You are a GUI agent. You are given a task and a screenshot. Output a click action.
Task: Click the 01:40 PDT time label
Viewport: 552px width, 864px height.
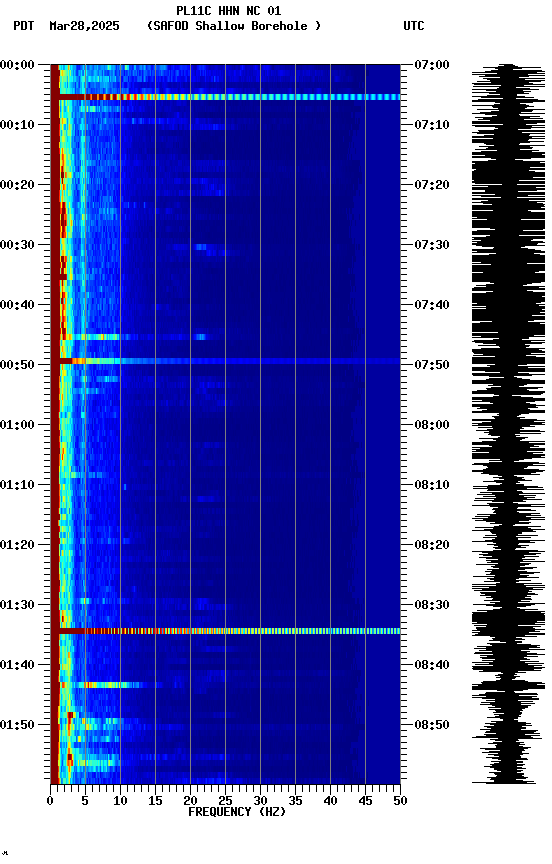tap(17, 665)
